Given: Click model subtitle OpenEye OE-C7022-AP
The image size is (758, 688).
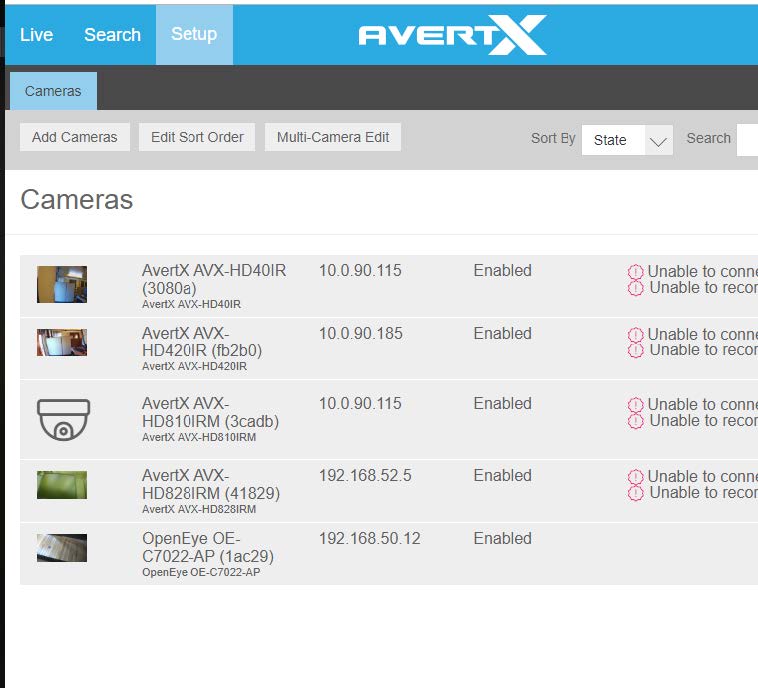Looking at the screenshot, I should 201,572.
